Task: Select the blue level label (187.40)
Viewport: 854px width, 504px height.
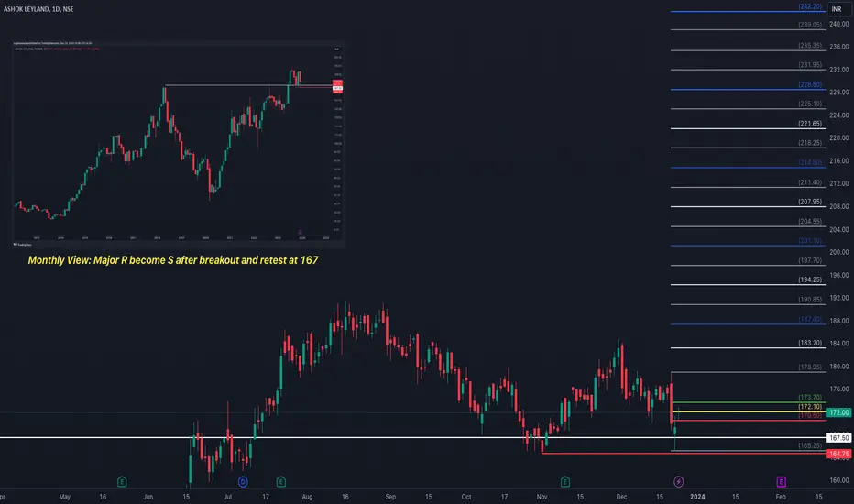Action: tap(810, 319)
